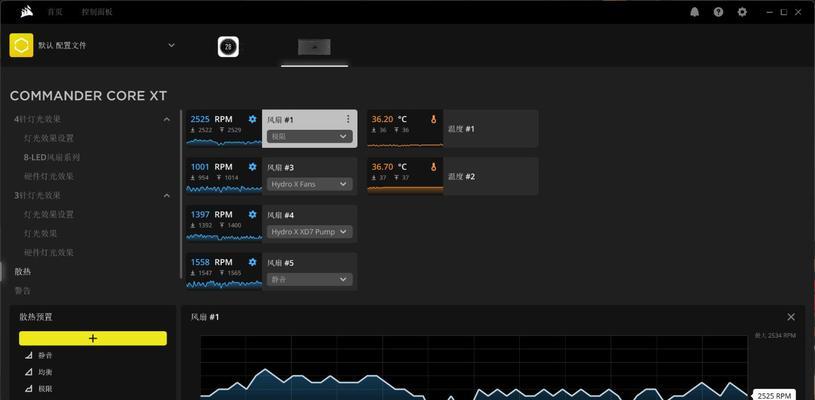Screen dimensions: 815x400
Task: Open 灯光效果设置 under 4针灯光效果
Action: pos(49,138)
